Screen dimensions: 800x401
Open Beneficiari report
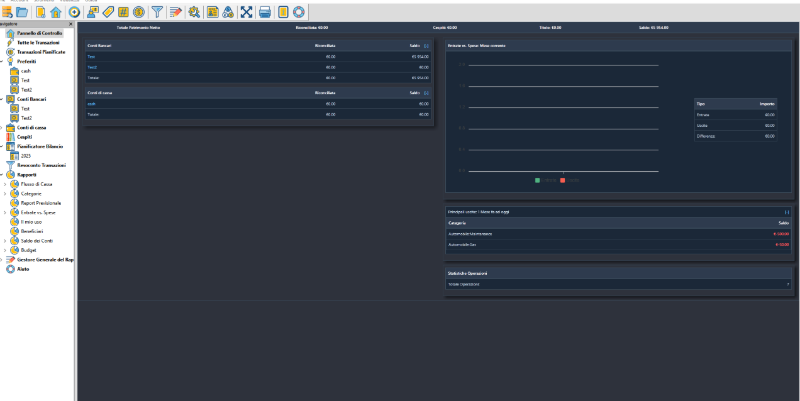tap(32, 231)
